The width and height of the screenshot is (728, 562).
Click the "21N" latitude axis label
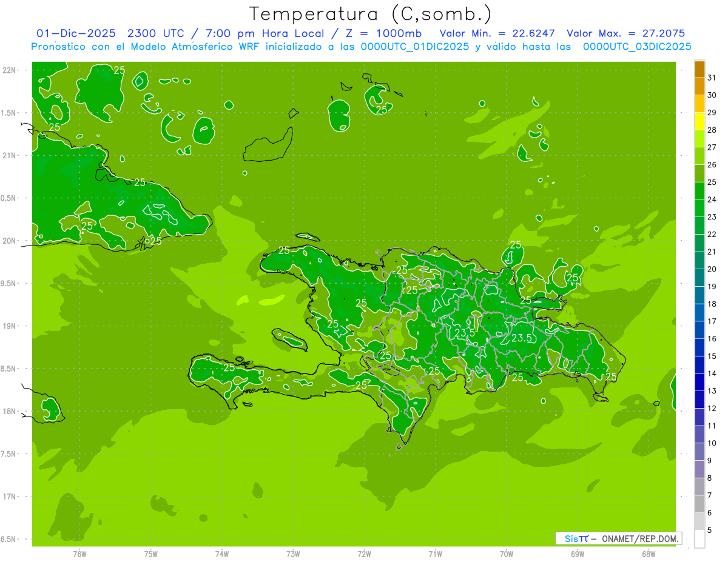[9, 155]
